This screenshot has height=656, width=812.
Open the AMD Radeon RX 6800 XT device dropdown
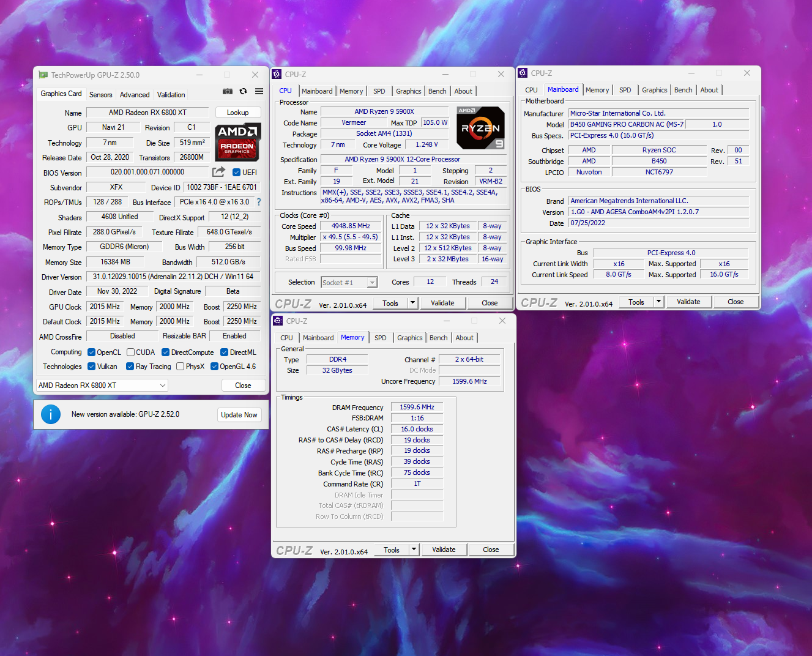[x=102, y=386]
